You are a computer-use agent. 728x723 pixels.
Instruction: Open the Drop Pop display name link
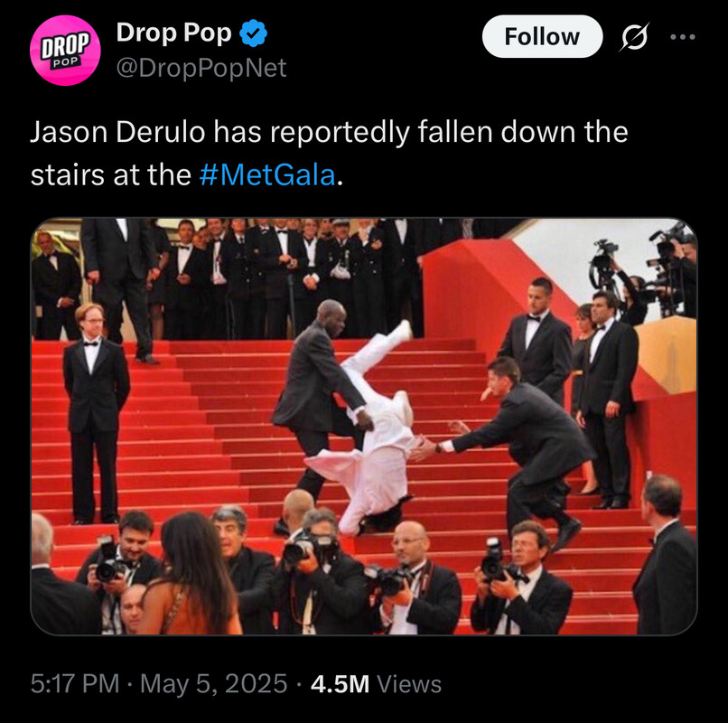173,33
